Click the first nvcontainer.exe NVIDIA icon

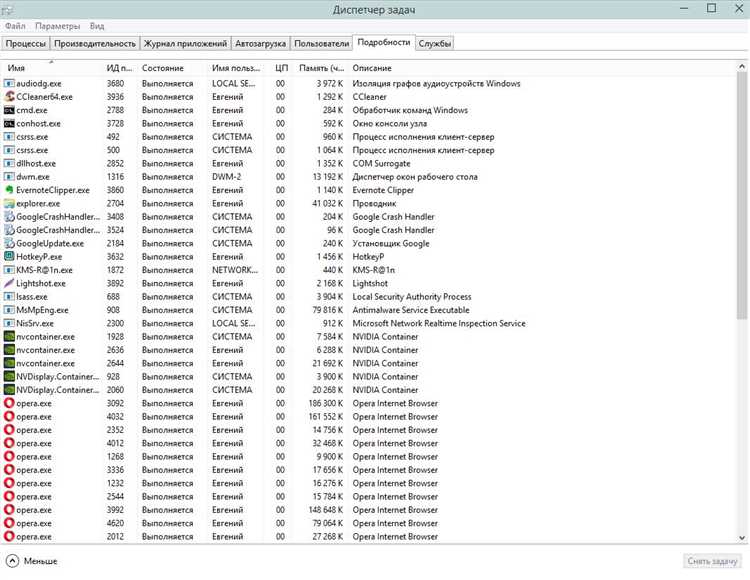(9, 337)
